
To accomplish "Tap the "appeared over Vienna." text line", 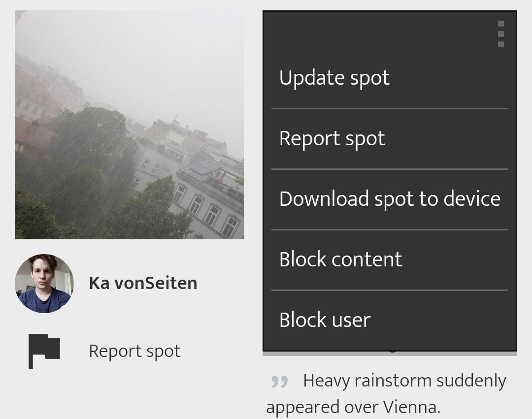I will (353, 407).
